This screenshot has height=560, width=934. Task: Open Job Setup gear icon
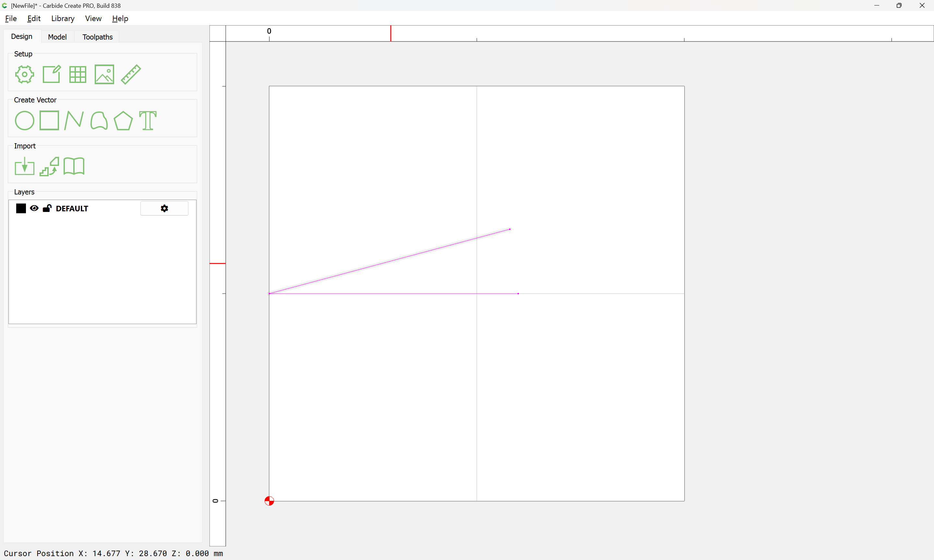point(25,74)
